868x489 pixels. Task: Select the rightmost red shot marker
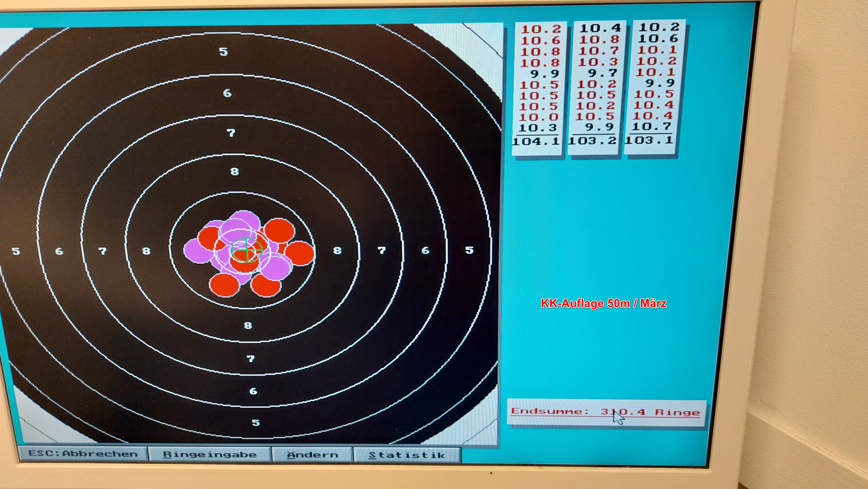coord(300,253)
